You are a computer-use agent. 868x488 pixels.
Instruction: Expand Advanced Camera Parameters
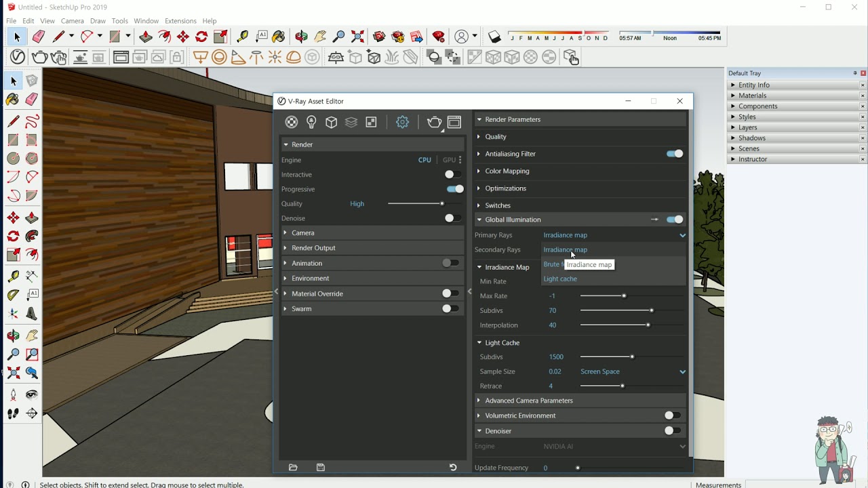pos(580,401)
